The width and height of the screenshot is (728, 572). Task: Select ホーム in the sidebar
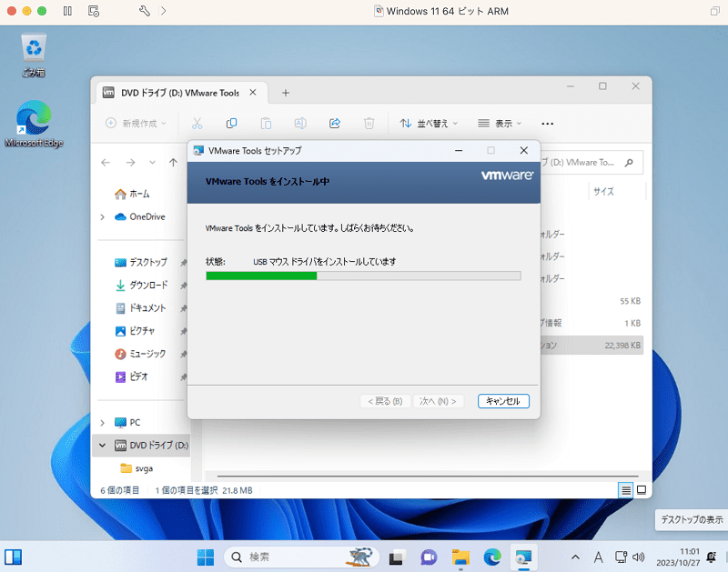click(132, 194)
